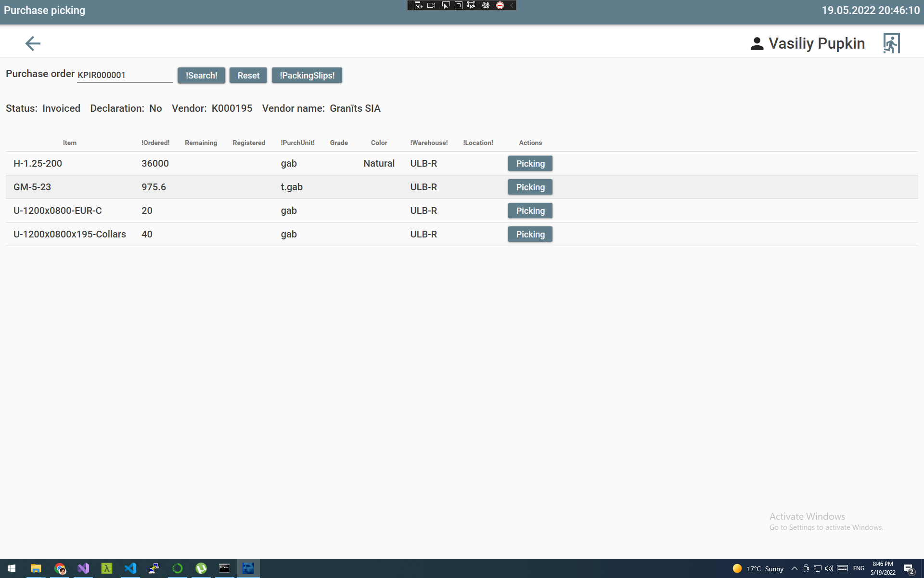Click !PackingSlips! button
924x578 pixels.
(x=307, y=75)
